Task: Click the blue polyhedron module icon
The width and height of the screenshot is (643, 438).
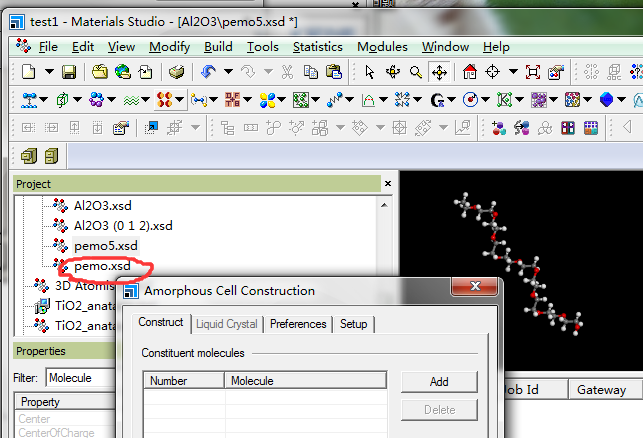Action: coord(606,100)
